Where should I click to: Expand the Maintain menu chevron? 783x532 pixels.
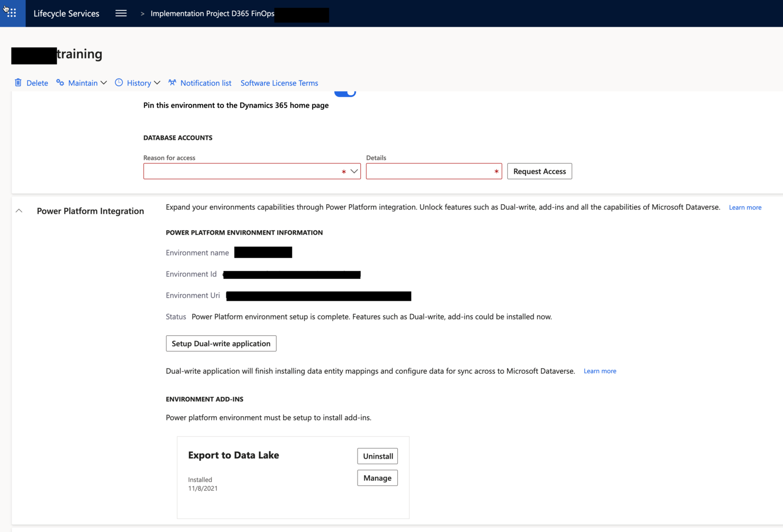(104, 82)
